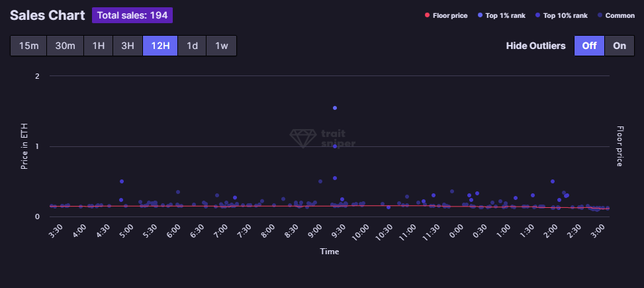Set Hide Outliers to Off
This screenshot has width=644, height=288.
589,46
